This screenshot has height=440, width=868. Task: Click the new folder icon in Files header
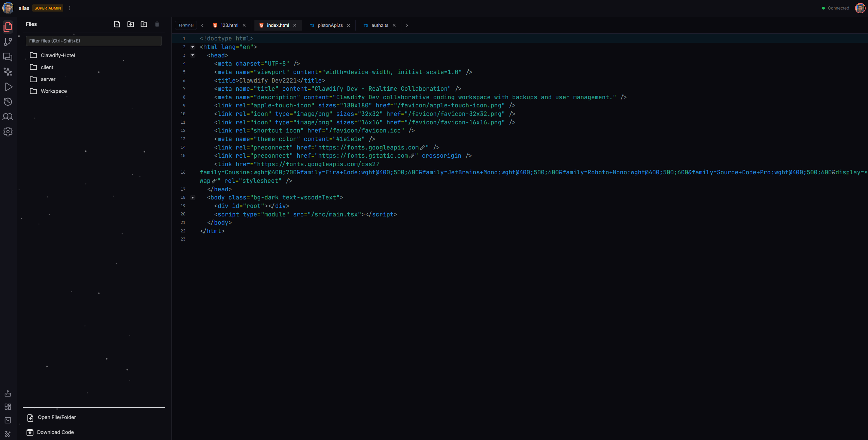pyautogui.click(x=131, y=24)
